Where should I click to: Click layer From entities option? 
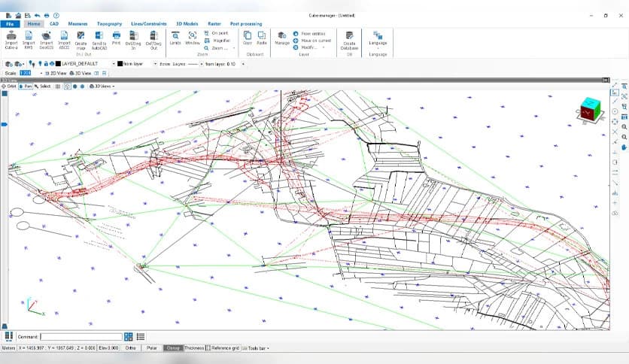tap(309, 34)
